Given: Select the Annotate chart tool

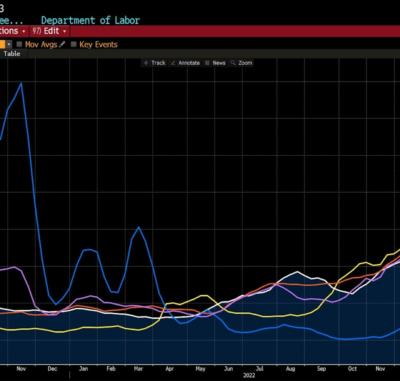Looking at the screenshot, I should pos(185,63).
